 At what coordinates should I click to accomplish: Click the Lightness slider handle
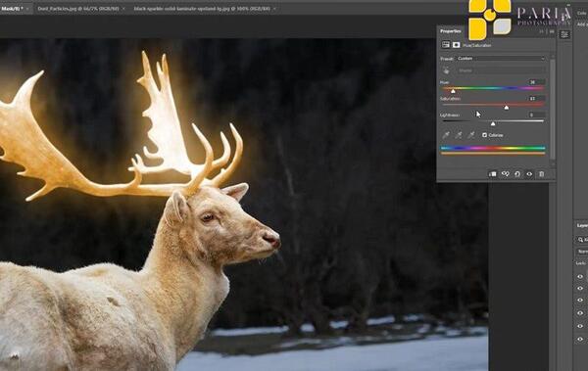[x=493, y=123]
